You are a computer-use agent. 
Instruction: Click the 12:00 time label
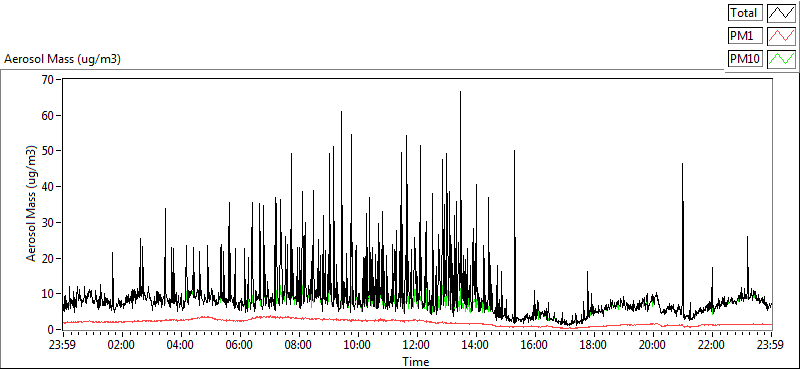pos(417,344)
